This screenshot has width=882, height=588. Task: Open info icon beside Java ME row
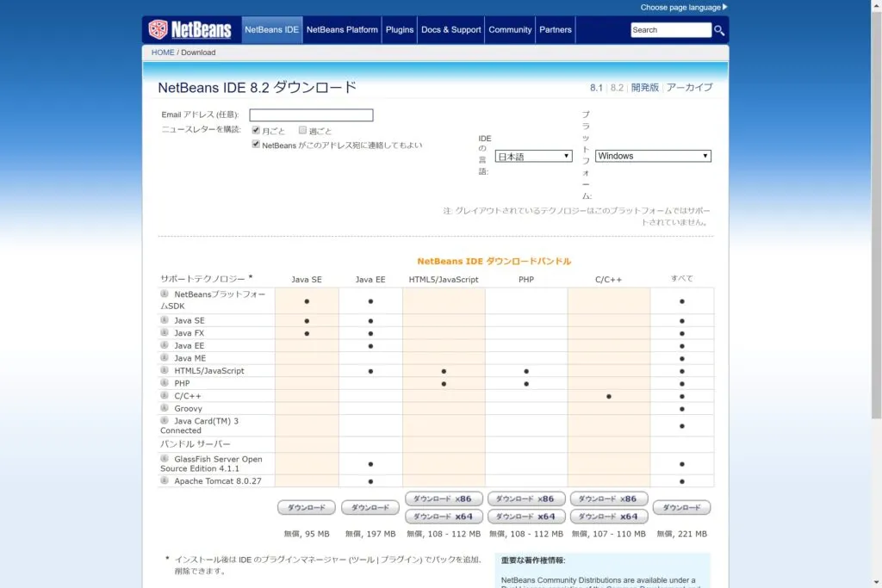(165, 357)
